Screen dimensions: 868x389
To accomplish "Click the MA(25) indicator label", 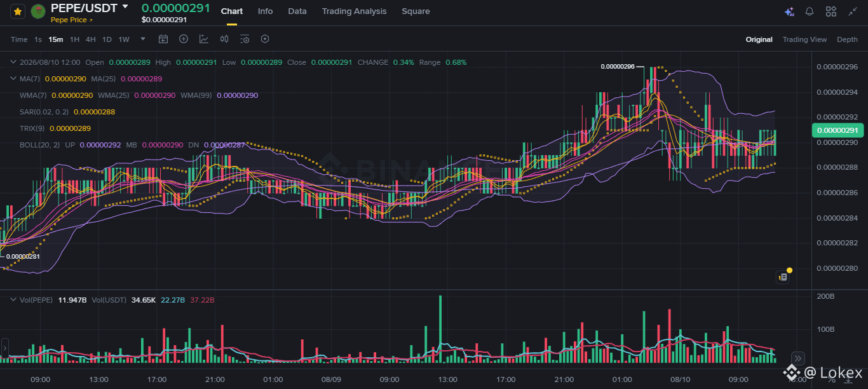I will 103,79.
